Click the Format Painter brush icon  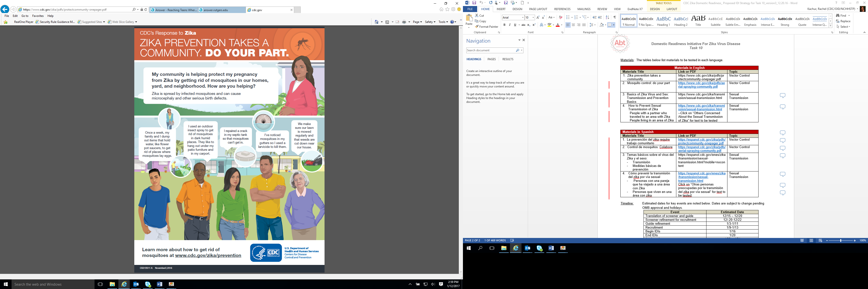477,26
